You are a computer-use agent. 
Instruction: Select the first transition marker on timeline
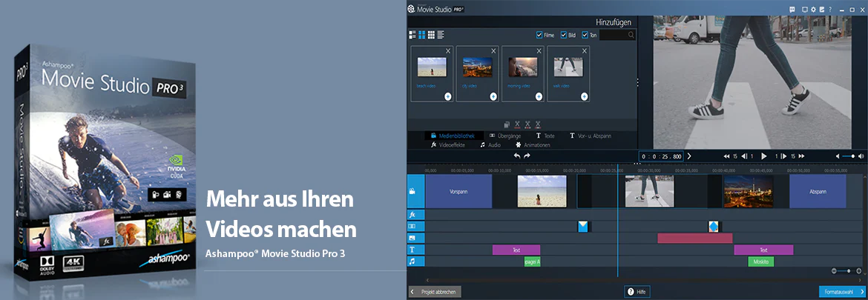[583, 227]
